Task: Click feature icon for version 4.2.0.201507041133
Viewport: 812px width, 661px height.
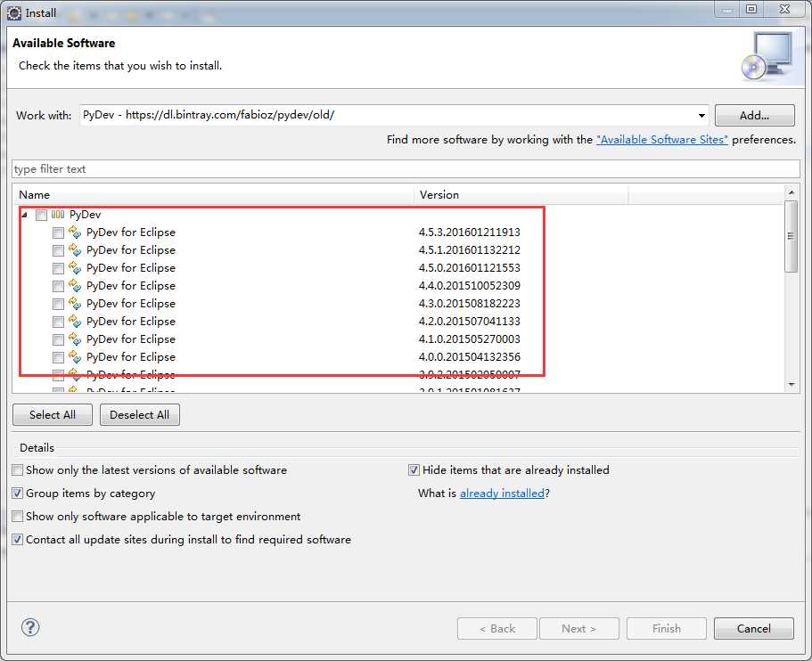Action: click(x=75, y=322)
